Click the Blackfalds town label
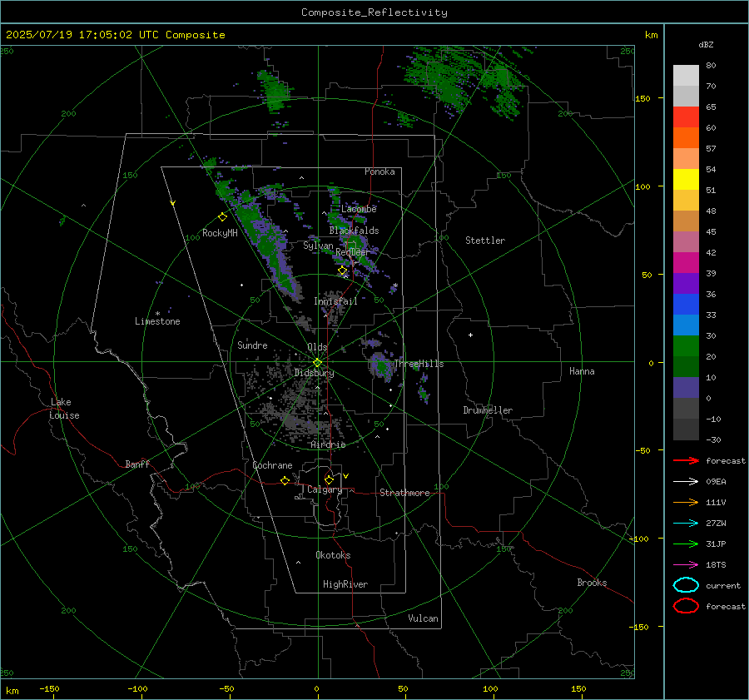749x700 pixels. [x=354, y=231]
